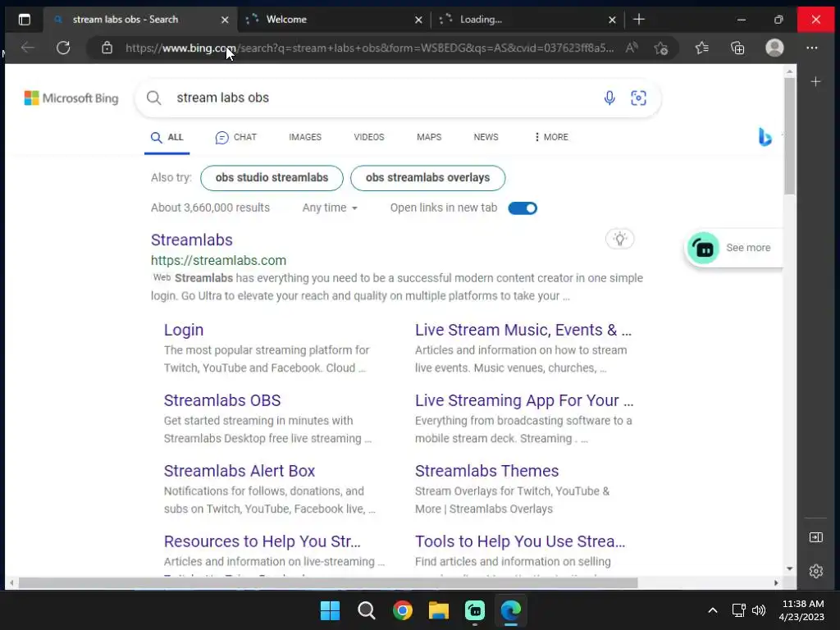Switch to the CHAT tab

235,138
